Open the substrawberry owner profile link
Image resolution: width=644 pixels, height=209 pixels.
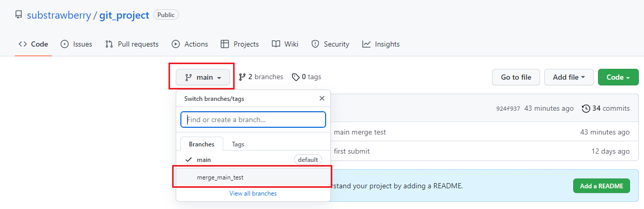pos(59,15)
